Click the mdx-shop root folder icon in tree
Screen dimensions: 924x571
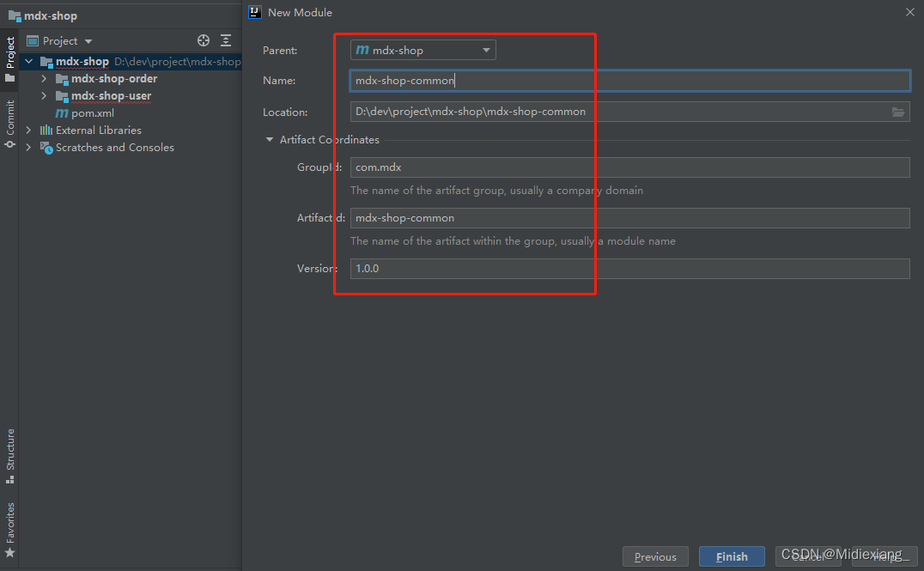(x=46, y=62)
